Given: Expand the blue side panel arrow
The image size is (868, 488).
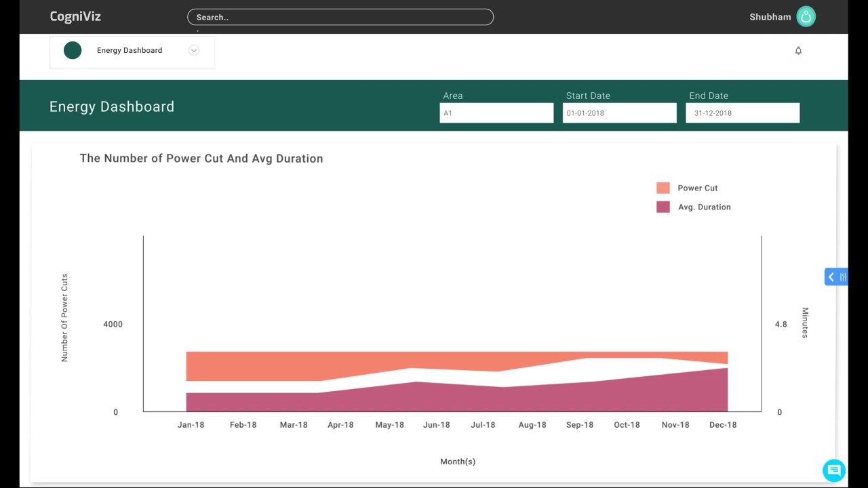Looking at the screenshot, I should (836, 277).
